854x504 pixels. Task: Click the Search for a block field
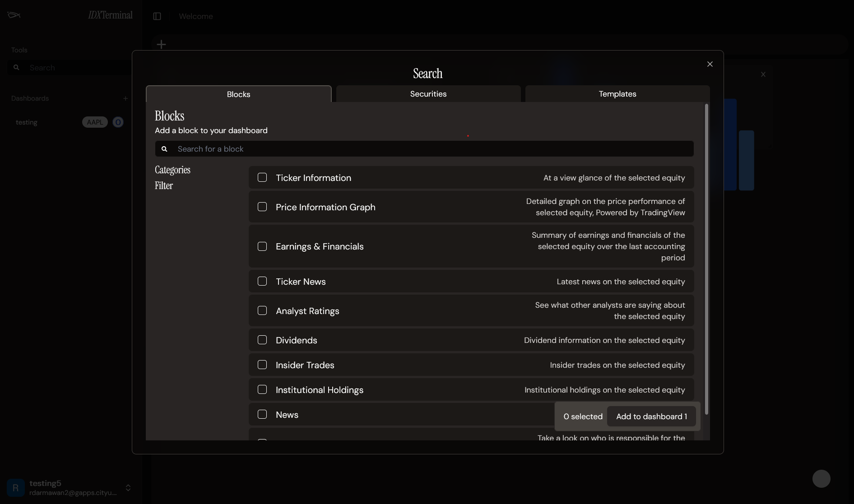click(424, 149)
